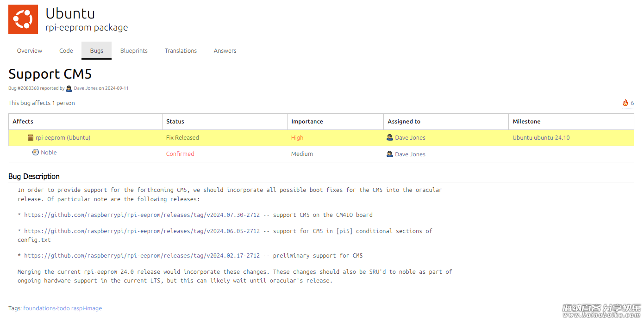Click the bug heat flame icon
The height and width of the screenshot is (320, 644).
[625, 103]
